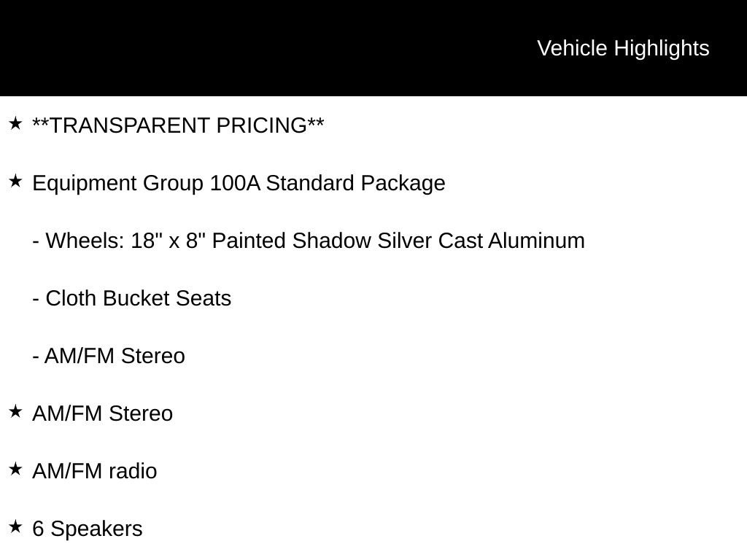The width and height of the screenshot is (747, 560).
Task: Click the dash bullet before indented AM/FM Stereo
Action: click(x=36, y=357)
